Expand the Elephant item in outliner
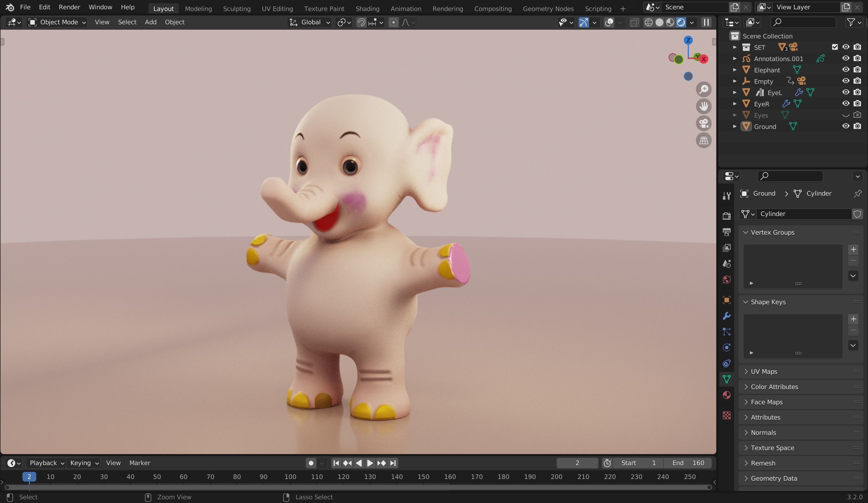The height and width of the screenshot is (503, 868). (735, 70)
